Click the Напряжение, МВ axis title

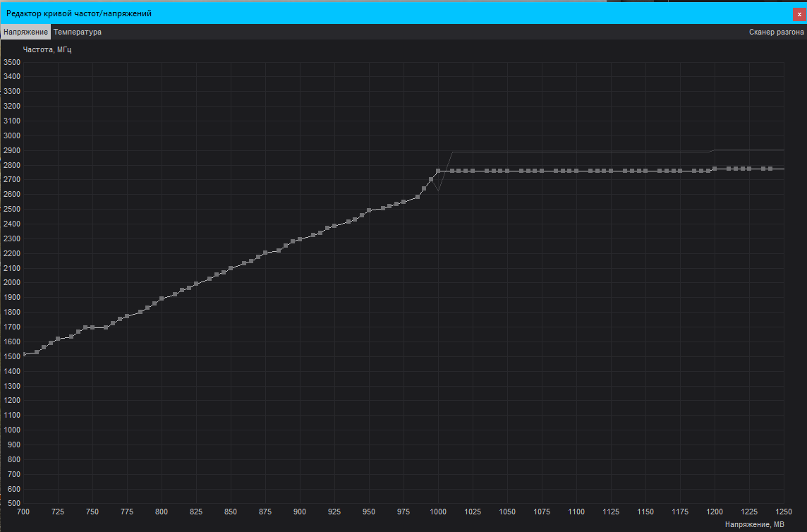[755, 524]
